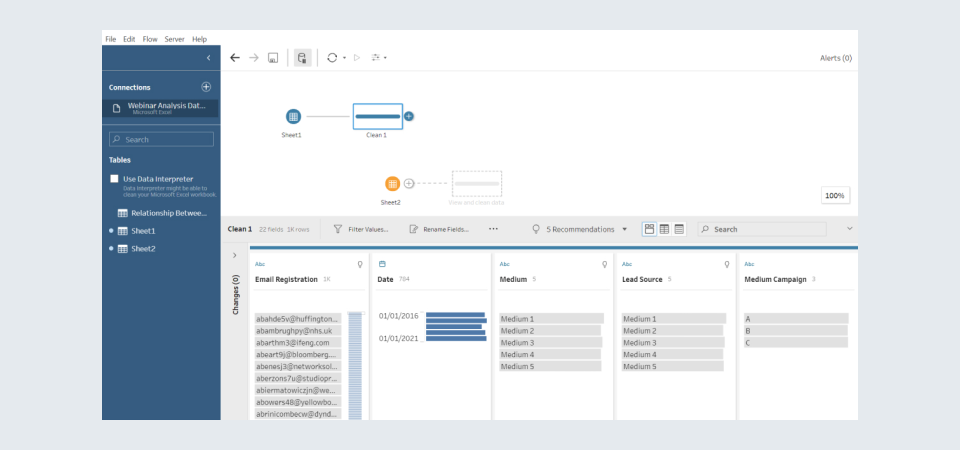Click the plus next to Sheet2 node

coord(409,183)
